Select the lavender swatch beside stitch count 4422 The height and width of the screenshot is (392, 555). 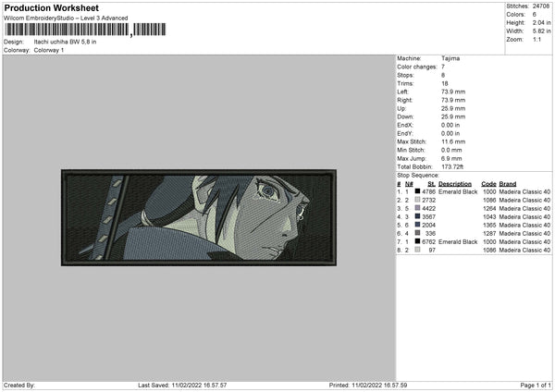pyautogui.click(x=417, y=208)
